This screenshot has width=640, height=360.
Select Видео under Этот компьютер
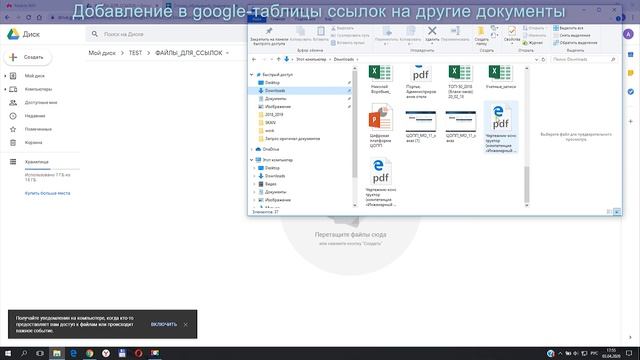(270, 184)
